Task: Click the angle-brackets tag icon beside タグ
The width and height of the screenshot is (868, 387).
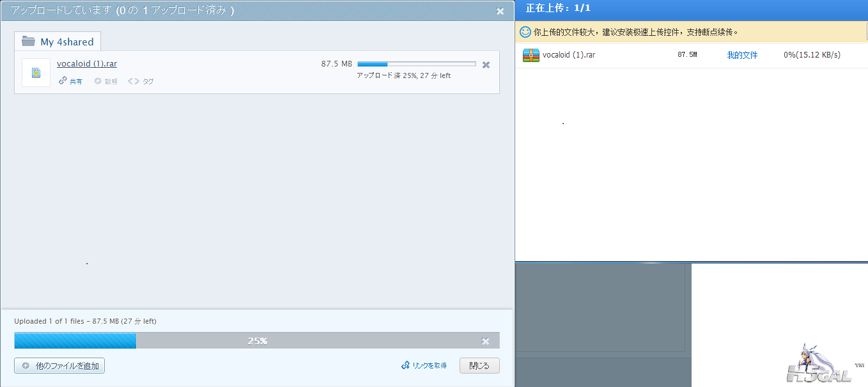Action: pyautogui.click(x=133, y=81)
